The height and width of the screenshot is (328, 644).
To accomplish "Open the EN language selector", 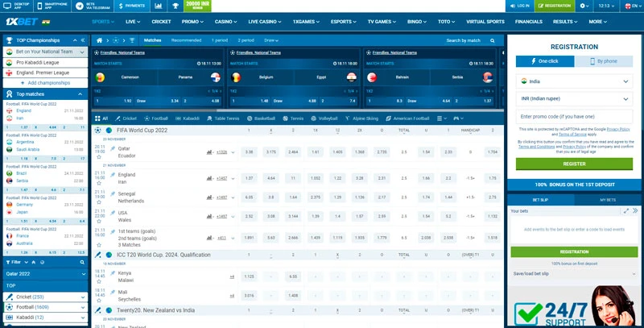I will 632,6.
